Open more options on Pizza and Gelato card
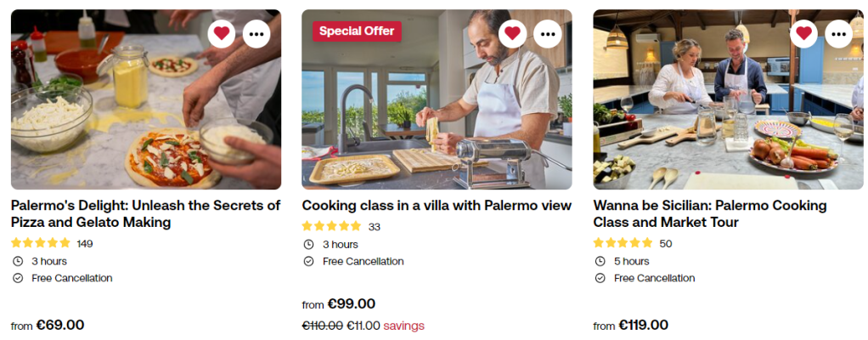Viewport: 868px width, 340px height. (x=257, y=33)
